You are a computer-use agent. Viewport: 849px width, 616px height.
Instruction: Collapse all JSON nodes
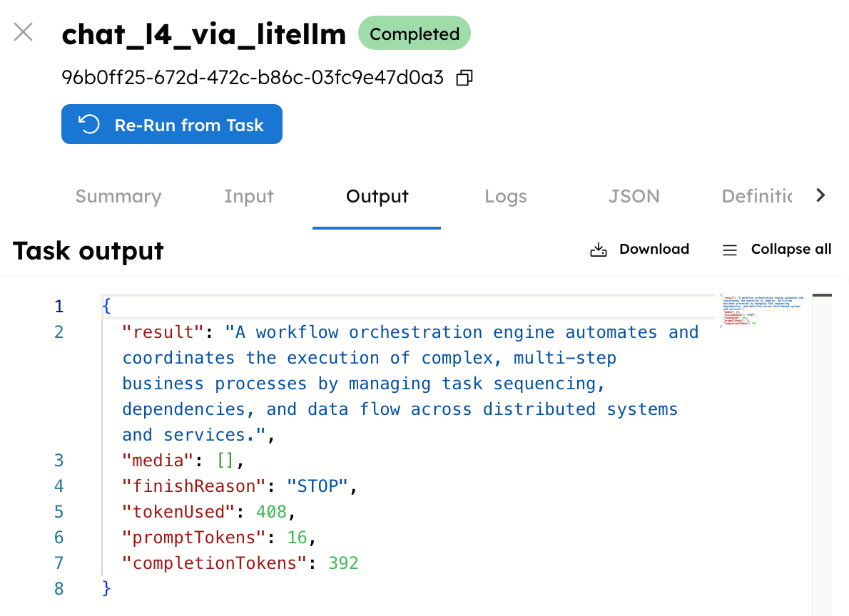click(x=777, y=249)
